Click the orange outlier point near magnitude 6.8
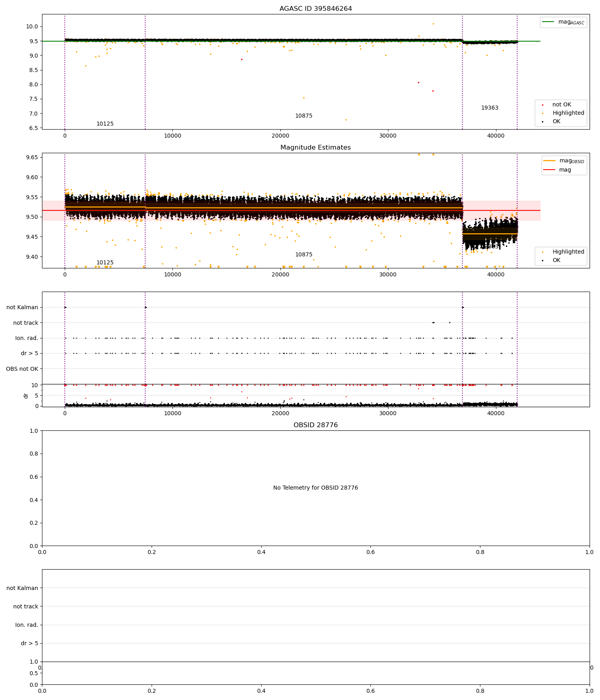The height and width of the screenshot is (700, 600). [346, 120]
